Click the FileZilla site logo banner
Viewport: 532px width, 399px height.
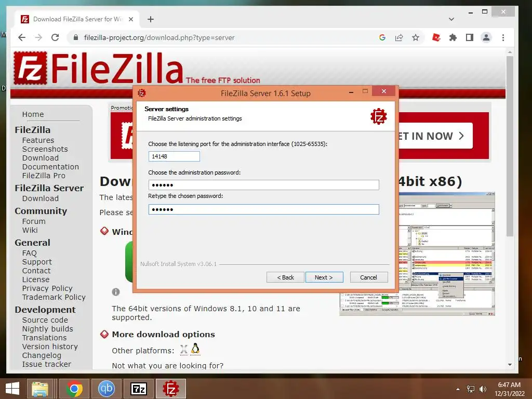click(x=98, y=68)
